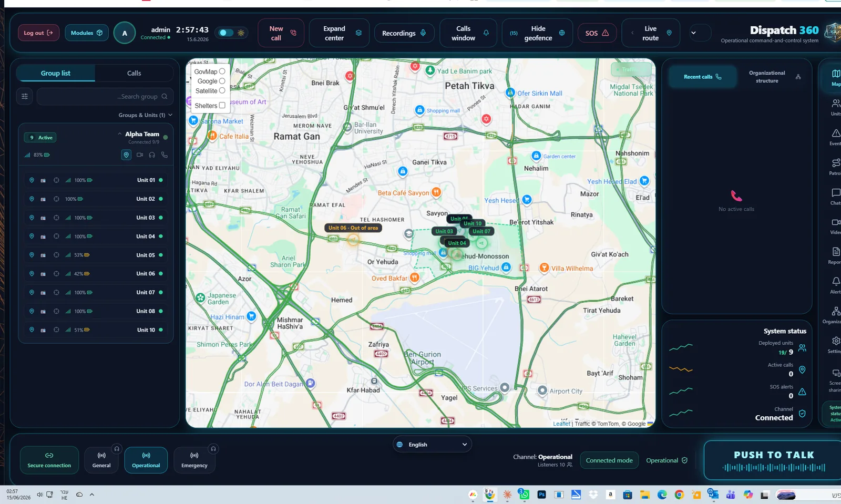841x504 pixels.
Task: Call Alpha Team using the phone icon
Action: pyautogui.click(x=165, y=155)
